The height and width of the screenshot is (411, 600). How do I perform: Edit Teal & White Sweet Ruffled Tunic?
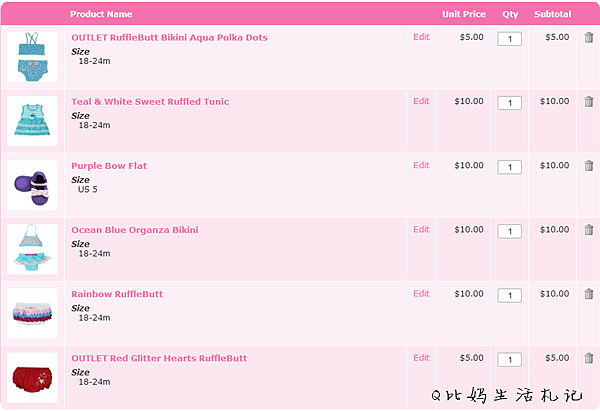[x=421, y=101]
